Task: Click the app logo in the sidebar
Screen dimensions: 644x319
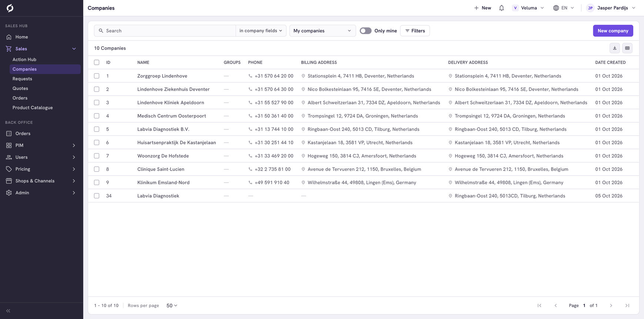Action: (x=10, y=8)
